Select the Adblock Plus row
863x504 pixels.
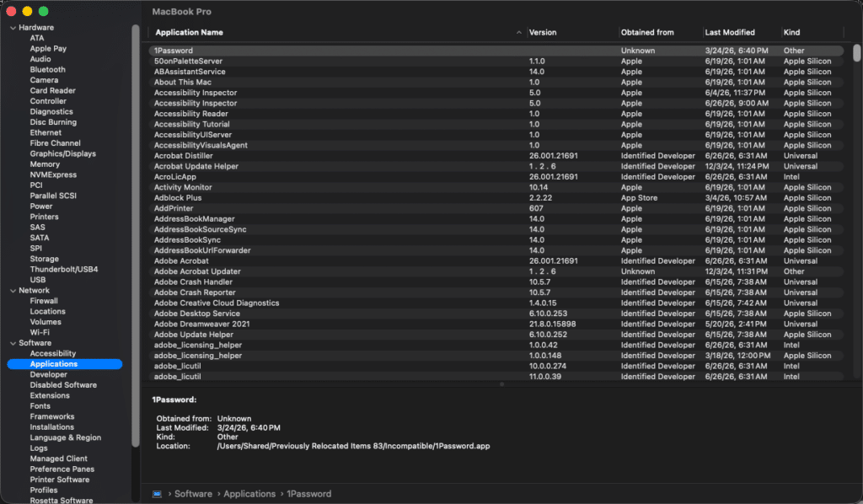[x=496, y=197]
